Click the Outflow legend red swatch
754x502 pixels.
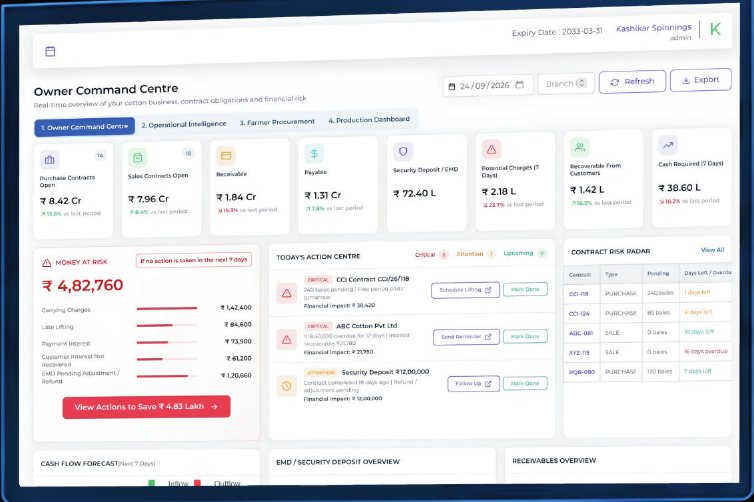click(197, 483)
